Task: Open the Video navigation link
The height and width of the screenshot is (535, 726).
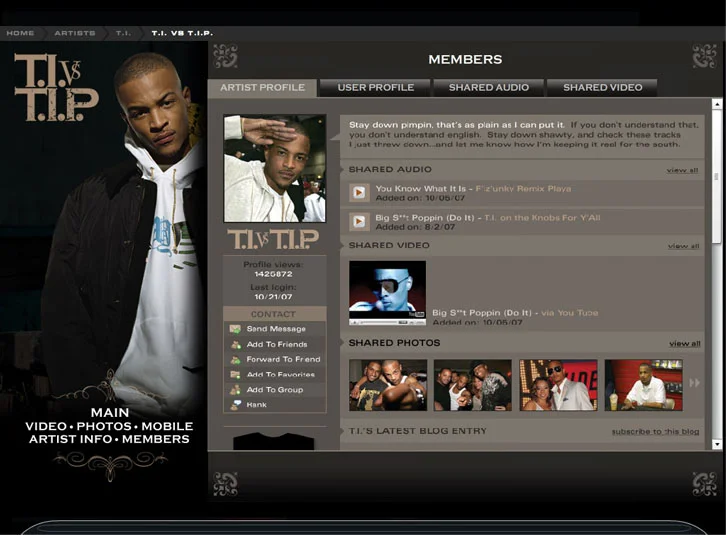Action: pyautogui.click(x=45, y=426)
